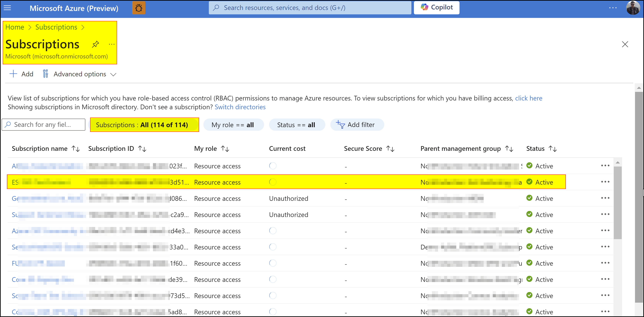This screenshot has height=317, width=644.
Task: Open row menu for subscription ending 086
Action: pyautogui.click(x=605, y=198)
